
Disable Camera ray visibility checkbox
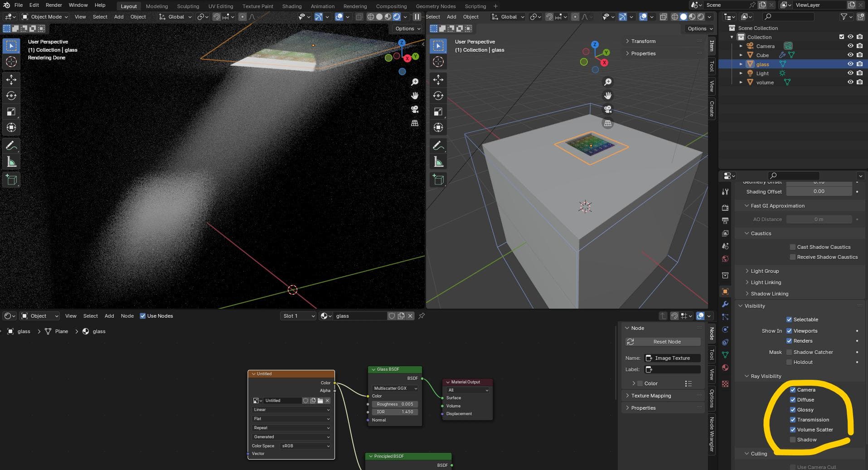793,390
